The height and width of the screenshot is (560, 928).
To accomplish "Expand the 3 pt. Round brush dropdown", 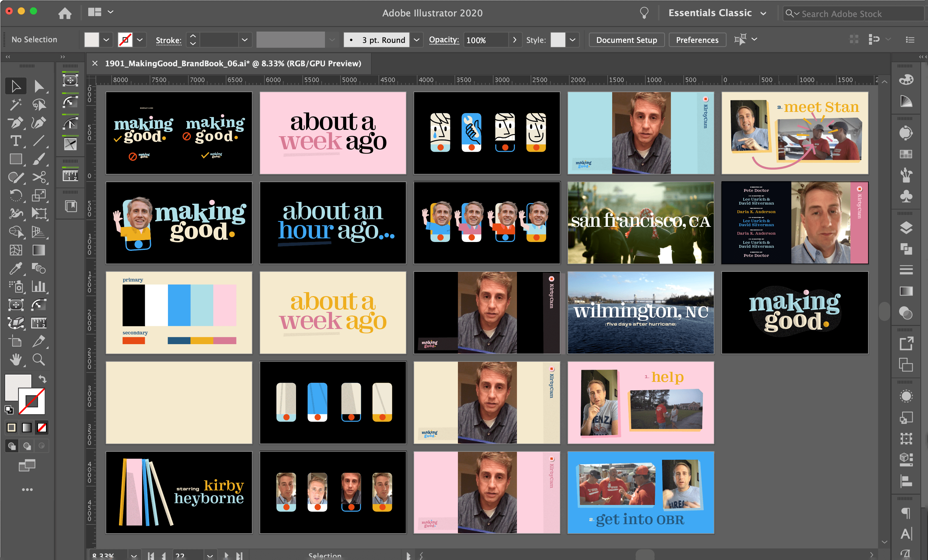I will click(x=417, y=40).
